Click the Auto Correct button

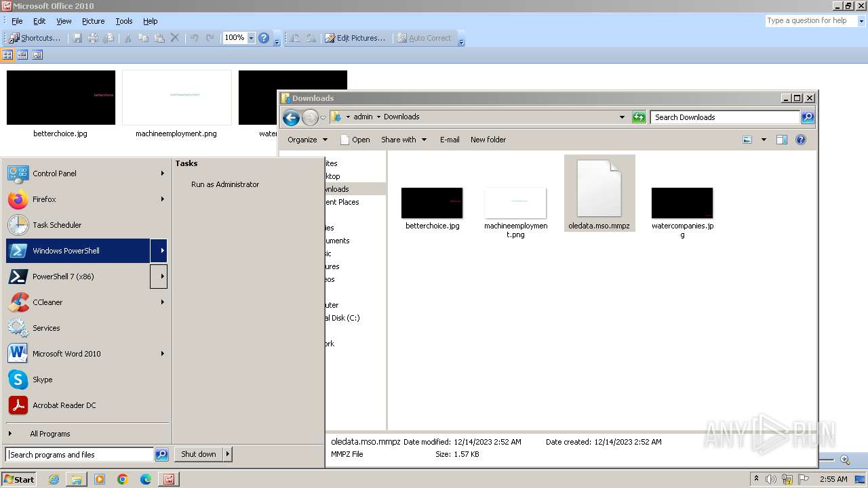coord(424,38)
